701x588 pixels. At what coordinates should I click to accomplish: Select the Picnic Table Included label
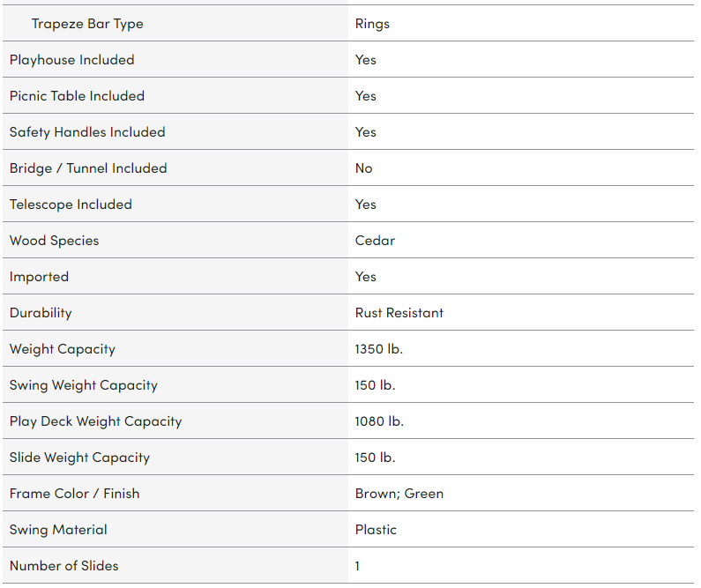point(77,96)
